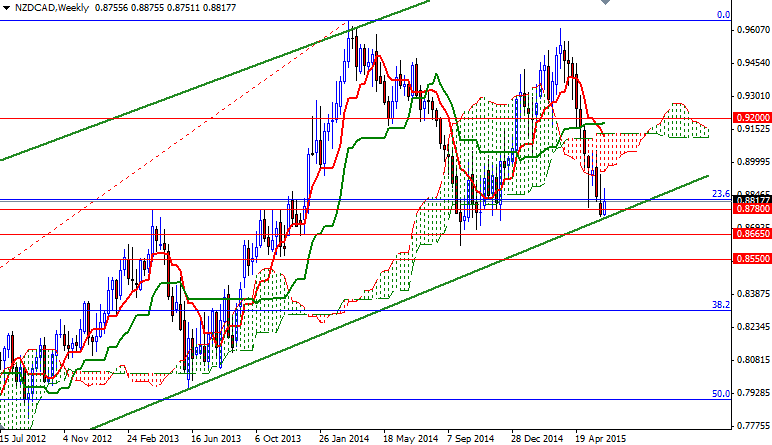This screenshot has width=772, height=445.
Task: Click the 0.93010 price axis value
Action: tap(753, 96)
